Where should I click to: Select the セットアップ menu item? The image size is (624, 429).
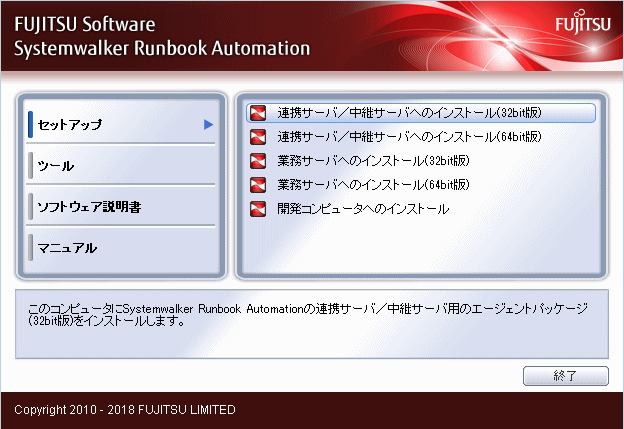(121, 125)
